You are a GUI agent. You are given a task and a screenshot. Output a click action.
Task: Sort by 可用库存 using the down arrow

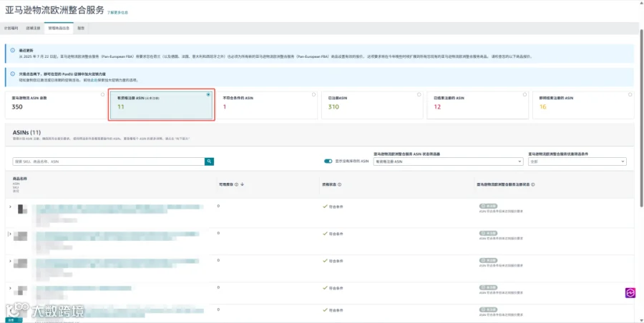243,184
